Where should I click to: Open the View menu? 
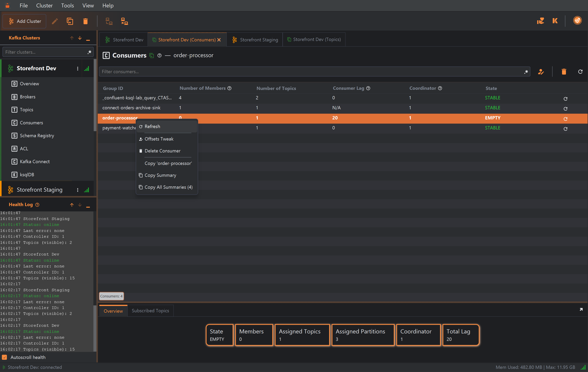[88, 5]
